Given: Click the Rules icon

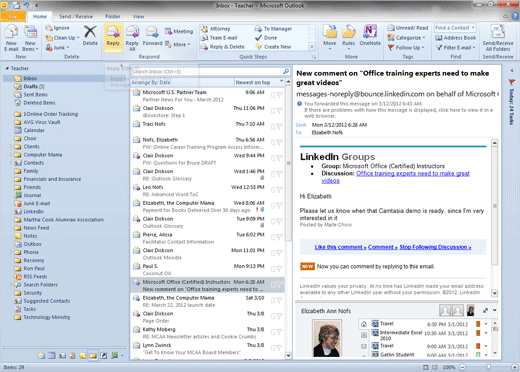Looking at the screenshot, I should click(349, 32).
